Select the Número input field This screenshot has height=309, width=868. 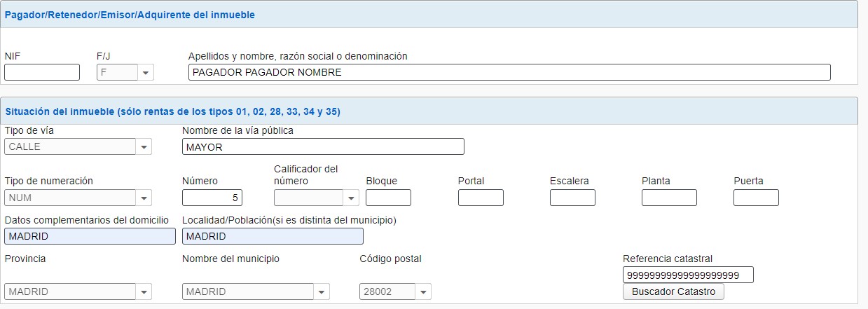coord(212,198)
